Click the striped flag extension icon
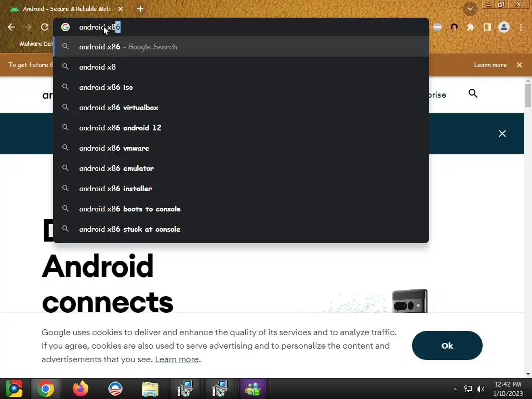The image size is (532, 399). point(437,27)
